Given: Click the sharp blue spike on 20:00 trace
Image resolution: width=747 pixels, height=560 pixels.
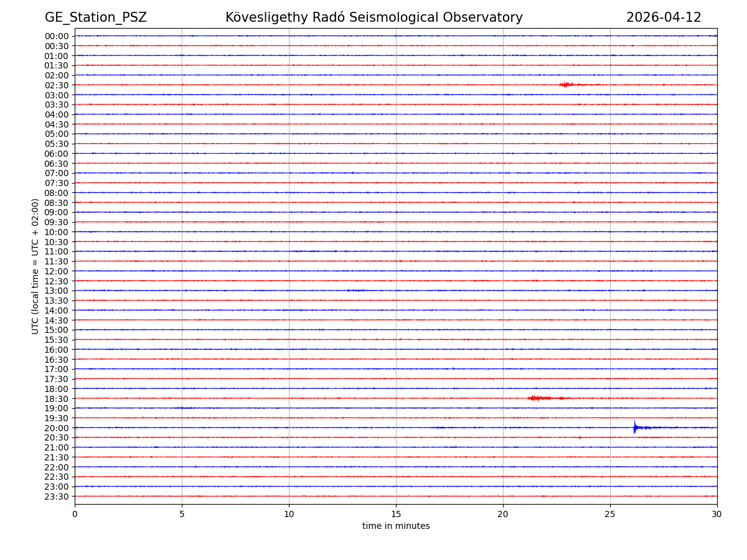Looking at the screenshot, I should (x=635, y=427).
